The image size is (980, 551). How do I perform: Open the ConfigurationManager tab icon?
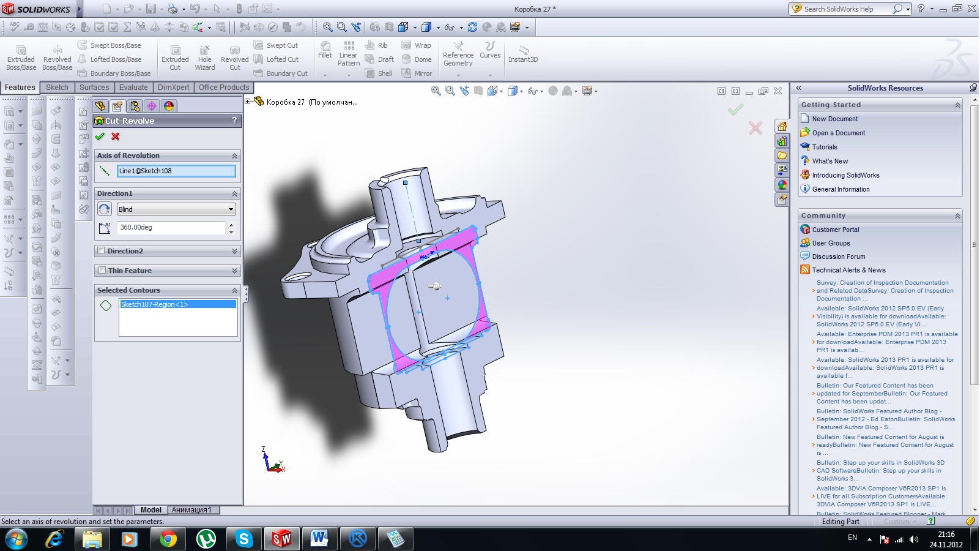click(135, 106)
